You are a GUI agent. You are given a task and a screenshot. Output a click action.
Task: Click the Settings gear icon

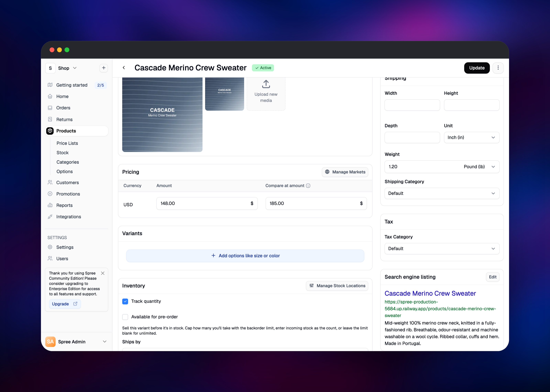pos(50,247)
